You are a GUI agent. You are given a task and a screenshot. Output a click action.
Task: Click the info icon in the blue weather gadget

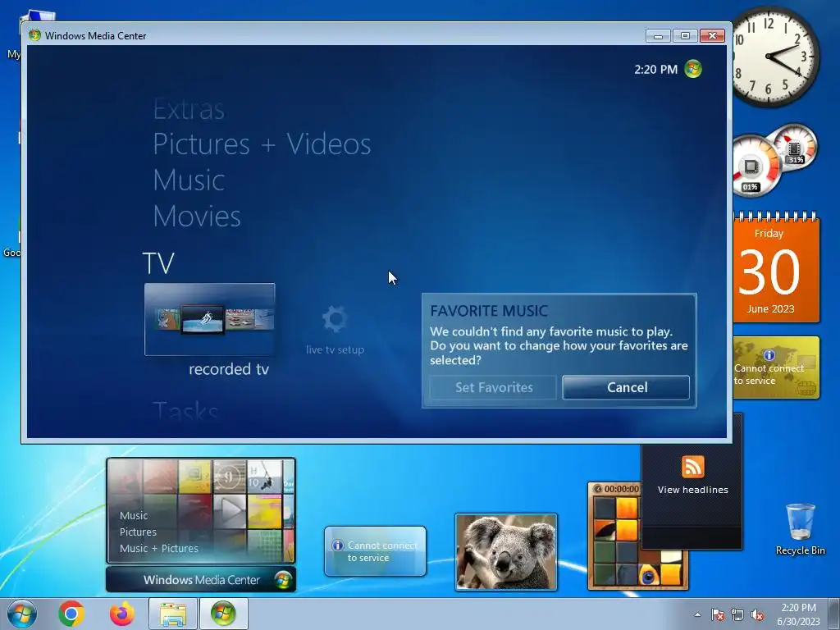(337, 546)
